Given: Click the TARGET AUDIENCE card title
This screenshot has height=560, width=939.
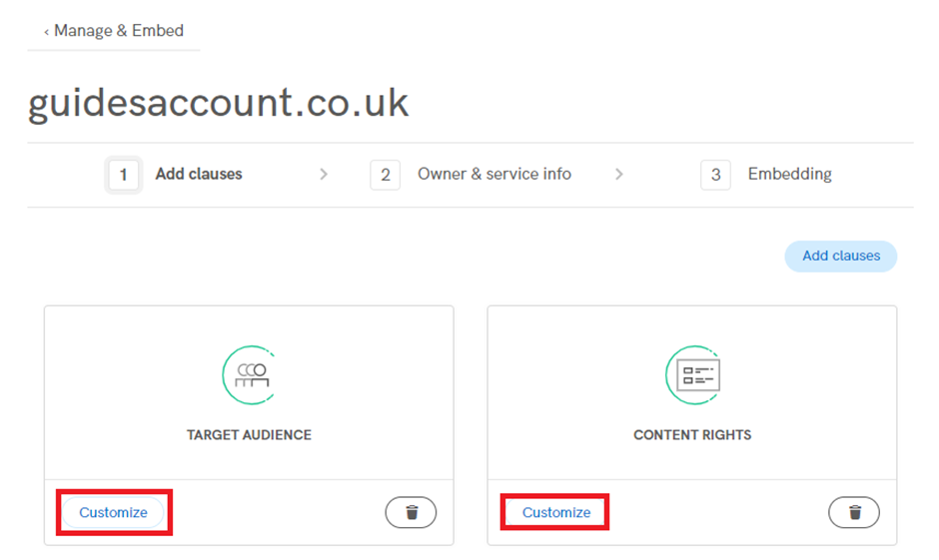Looking at the screenshot, I should pyautogui.click(x=249, y=435).
